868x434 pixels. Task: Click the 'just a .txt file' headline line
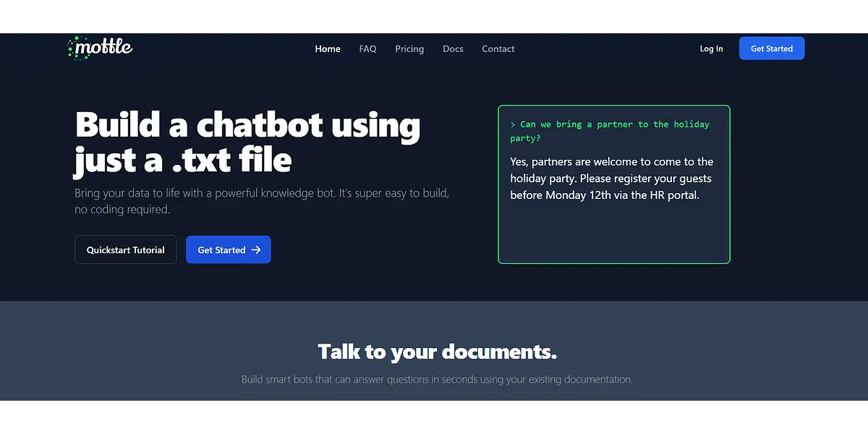click(183, 160)
